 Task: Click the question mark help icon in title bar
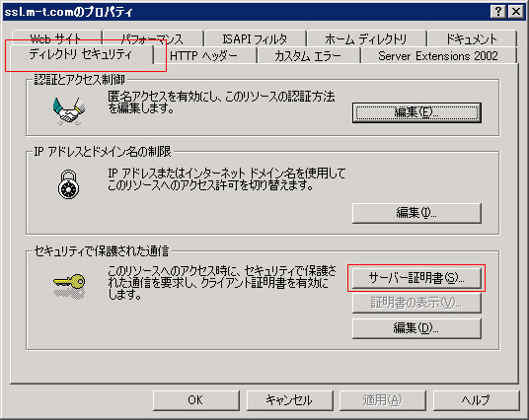tap(498, 12)
